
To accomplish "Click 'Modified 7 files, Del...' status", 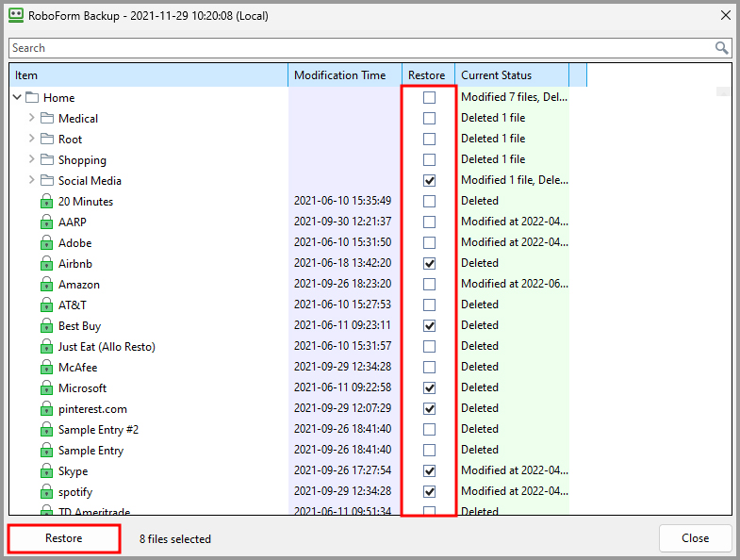I will pos(515,97).
